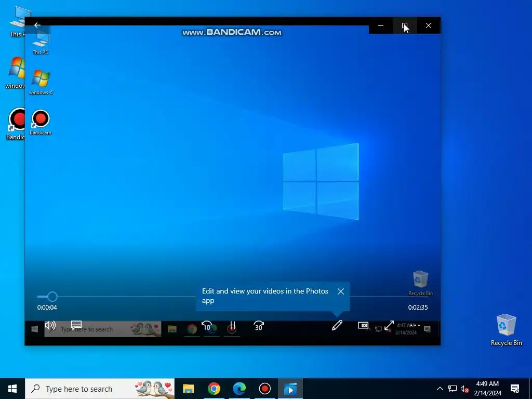Click the elapsed time 0:00:04
The width and height of the screenshot is (532, 399).
47,308
